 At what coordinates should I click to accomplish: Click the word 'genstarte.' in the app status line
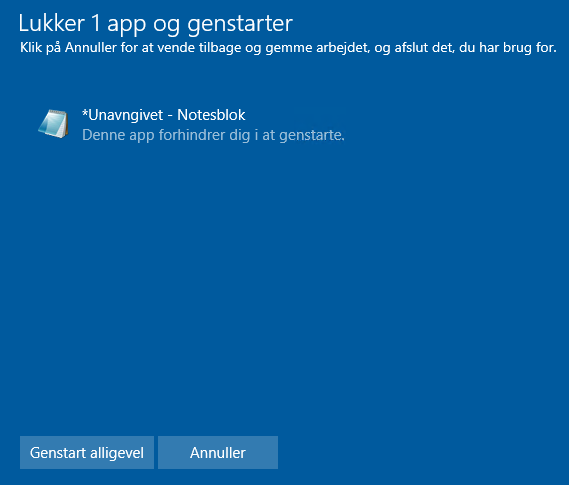tap(312, 136)
